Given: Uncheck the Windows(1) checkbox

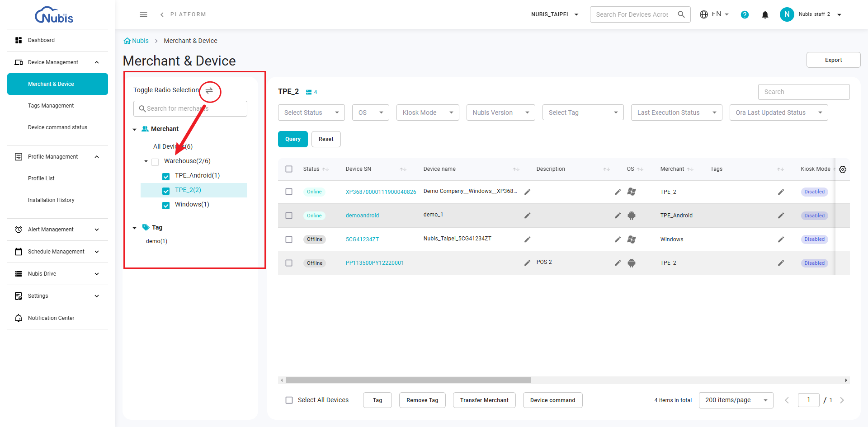Looking at the screenshot, I should (166, 205).
